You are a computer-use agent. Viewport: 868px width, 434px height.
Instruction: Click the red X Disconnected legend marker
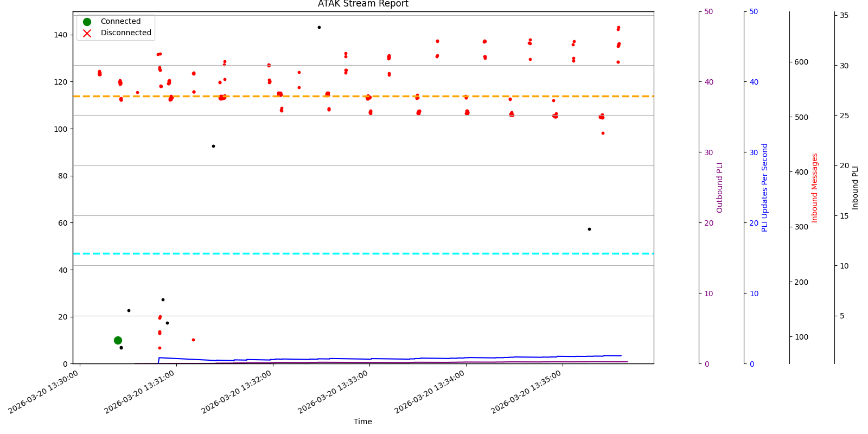pos(87,33)
